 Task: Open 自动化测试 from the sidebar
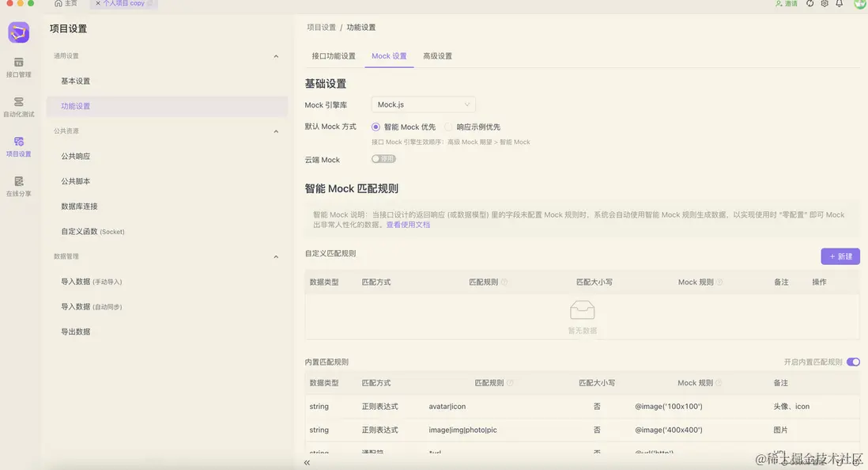pos(19,107)
